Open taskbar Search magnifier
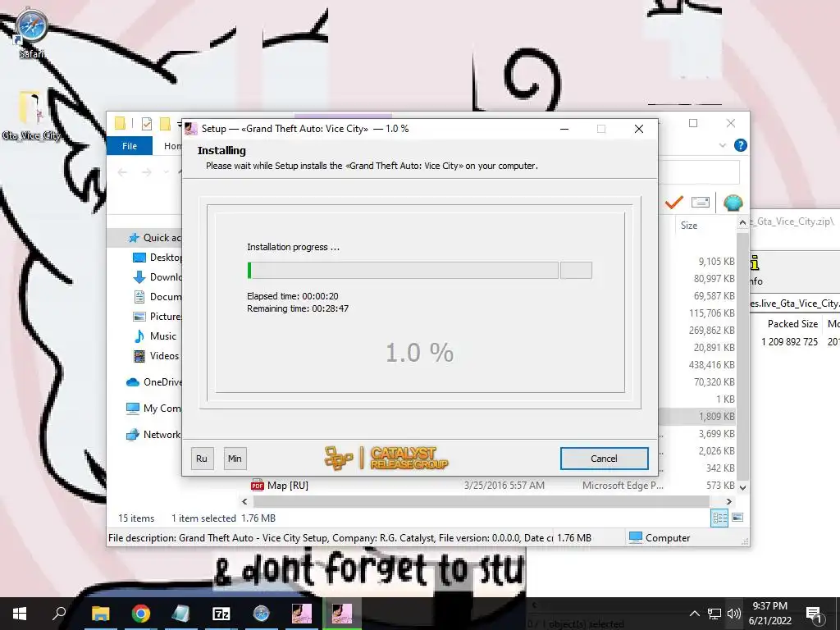840x630 pixels. coord(59,614)
